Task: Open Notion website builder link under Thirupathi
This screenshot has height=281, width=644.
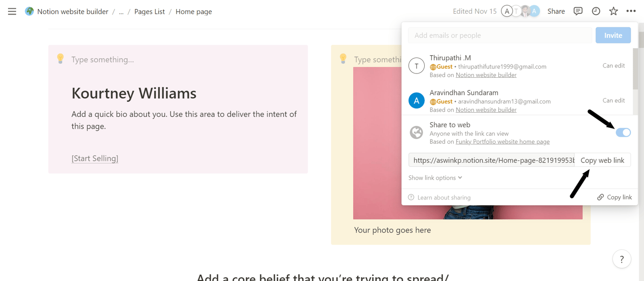Action: tap(486, 75)
